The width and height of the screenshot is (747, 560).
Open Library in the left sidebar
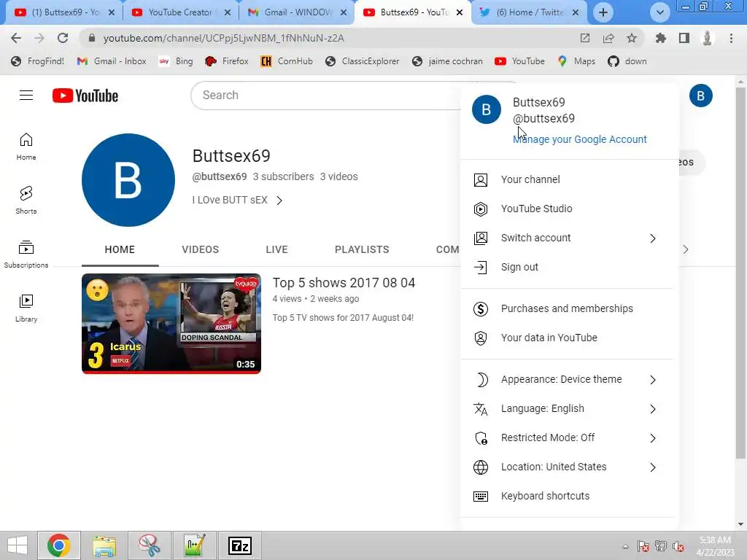pyautogui.click(x=26, y=308)
